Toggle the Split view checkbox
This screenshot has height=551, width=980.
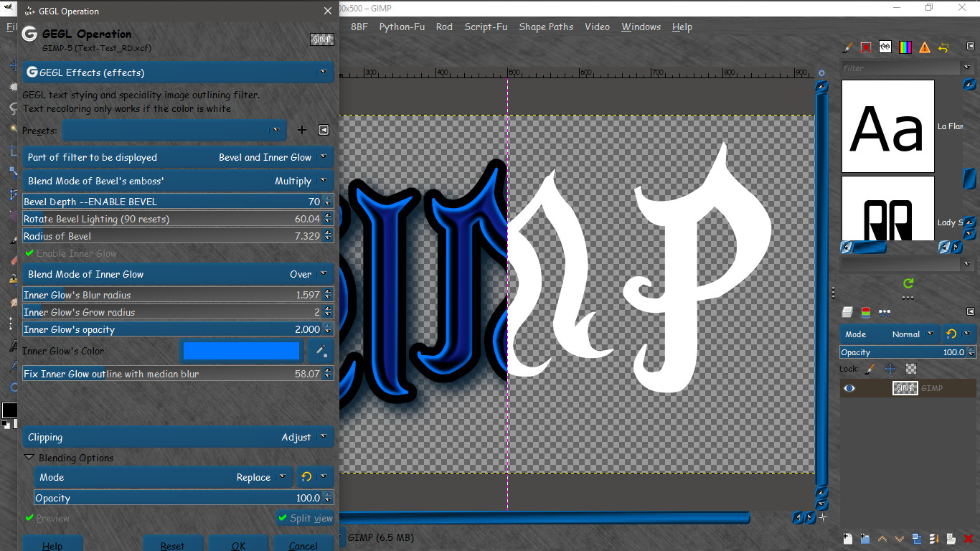306,518
